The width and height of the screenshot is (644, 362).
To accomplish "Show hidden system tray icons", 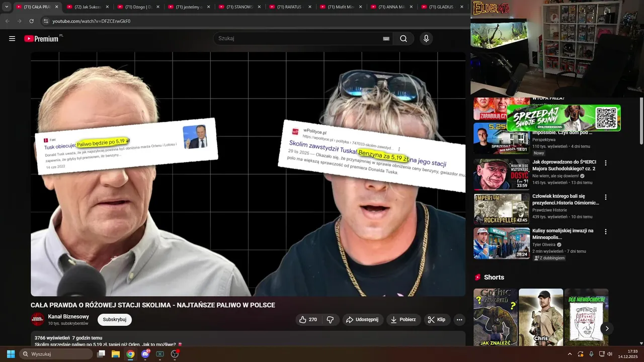I will 570,354.
